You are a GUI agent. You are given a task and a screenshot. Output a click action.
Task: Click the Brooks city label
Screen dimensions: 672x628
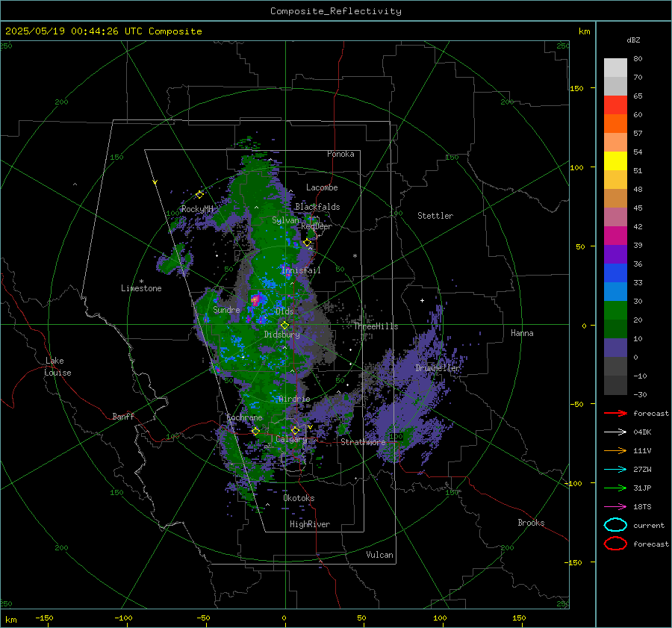(x=531, y=523)
